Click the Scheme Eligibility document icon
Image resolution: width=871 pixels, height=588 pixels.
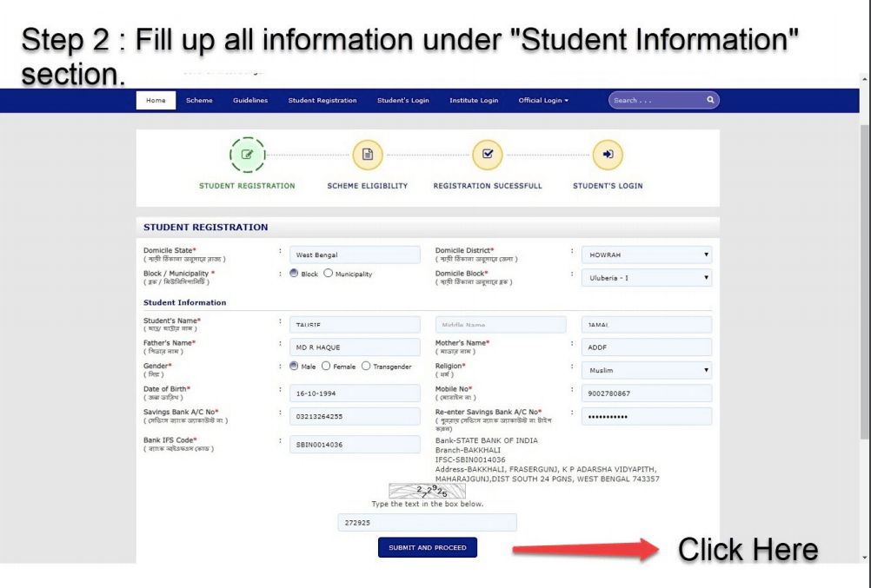[x=367, y=155]
